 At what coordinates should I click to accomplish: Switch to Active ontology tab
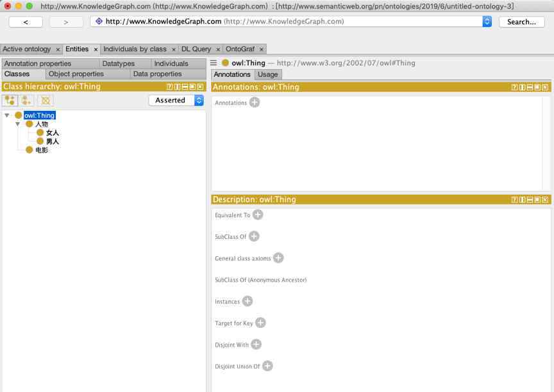click(27, 49)
